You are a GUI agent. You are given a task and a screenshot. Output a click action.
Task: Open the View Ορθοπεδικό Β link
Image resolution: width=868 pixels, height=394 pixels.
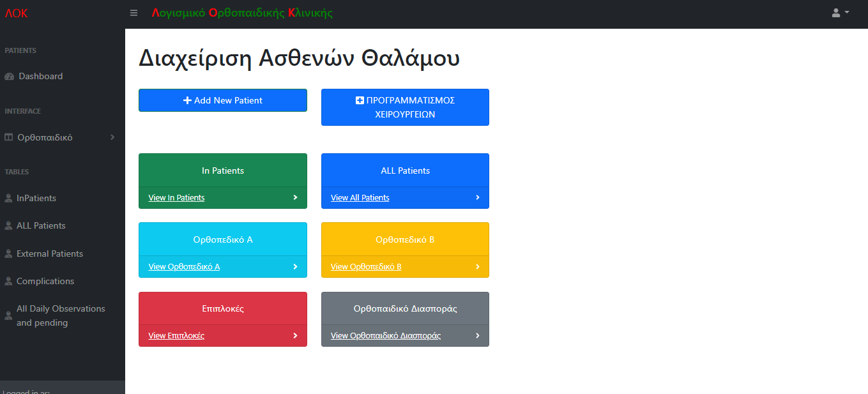point(366,267)
